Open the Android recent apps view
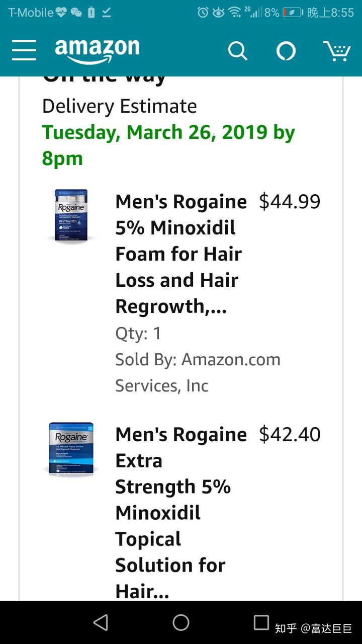This screenshot has height=644, width=362. pos(261,622)
